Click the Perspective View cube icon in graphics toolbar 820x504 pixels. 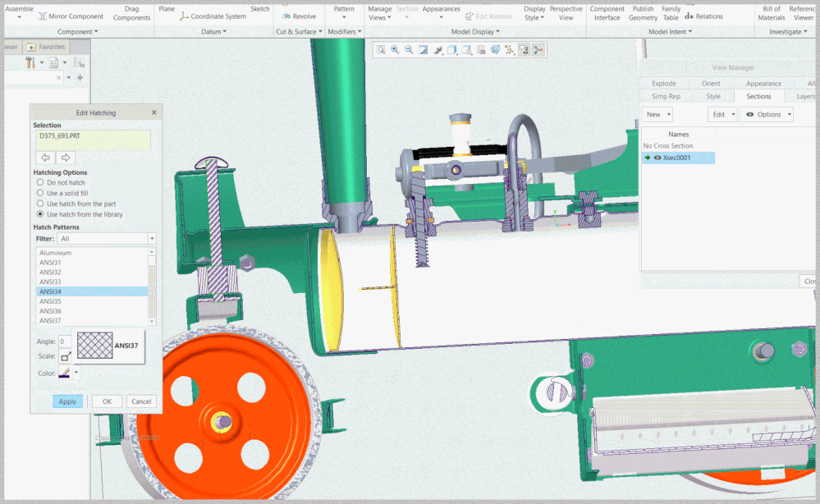[x=495, y=50]
